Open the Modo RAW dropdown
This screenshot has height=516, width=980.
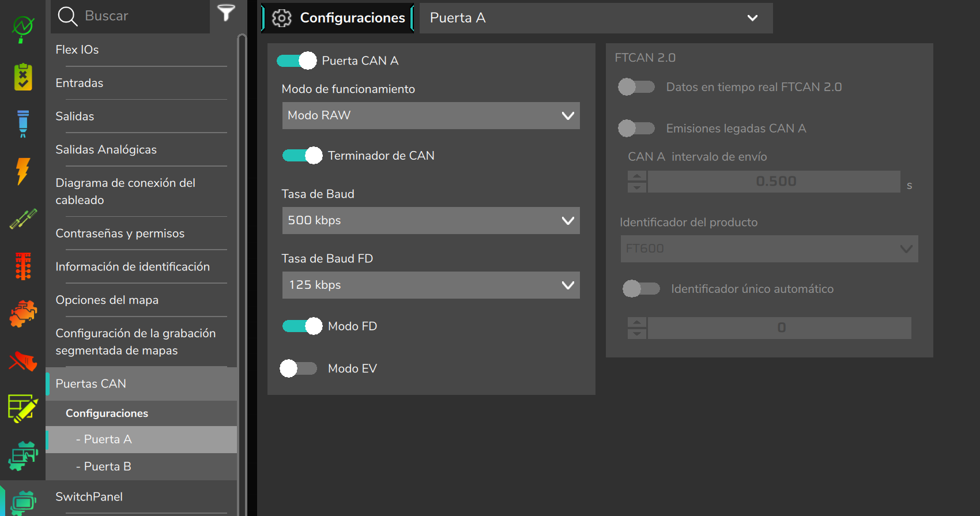431,115
